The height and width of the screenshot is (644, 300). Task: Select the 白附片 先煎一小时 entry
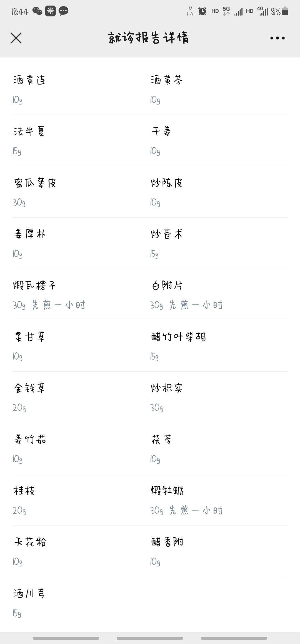[x=219, y=295]
